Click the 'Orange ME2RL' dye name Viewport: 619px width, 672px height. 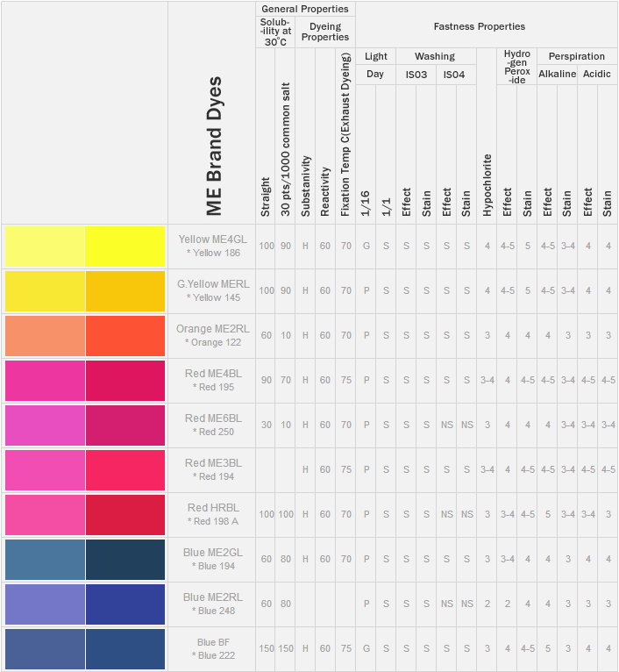point(213,329)
